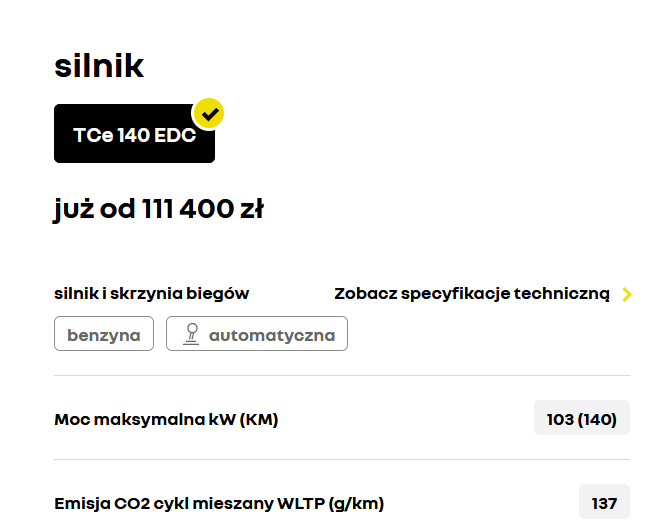Click the silnik i skrzynia biegów label

pos(151,293)
